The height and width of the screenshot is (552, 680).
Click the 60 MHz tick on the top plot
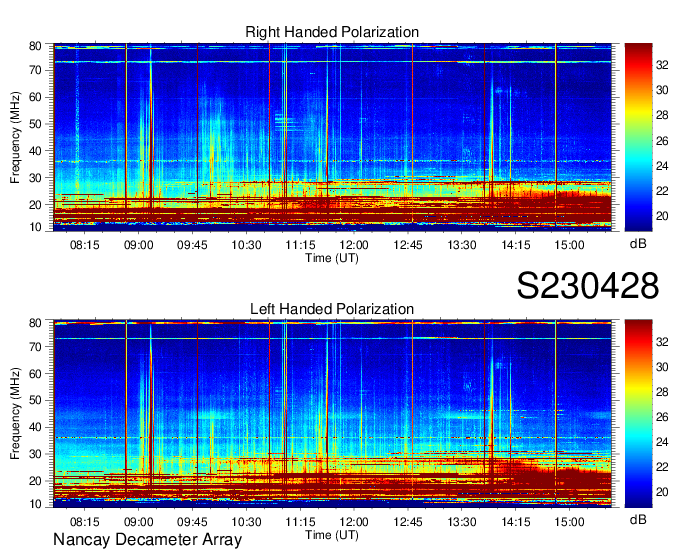pos(36,97)
